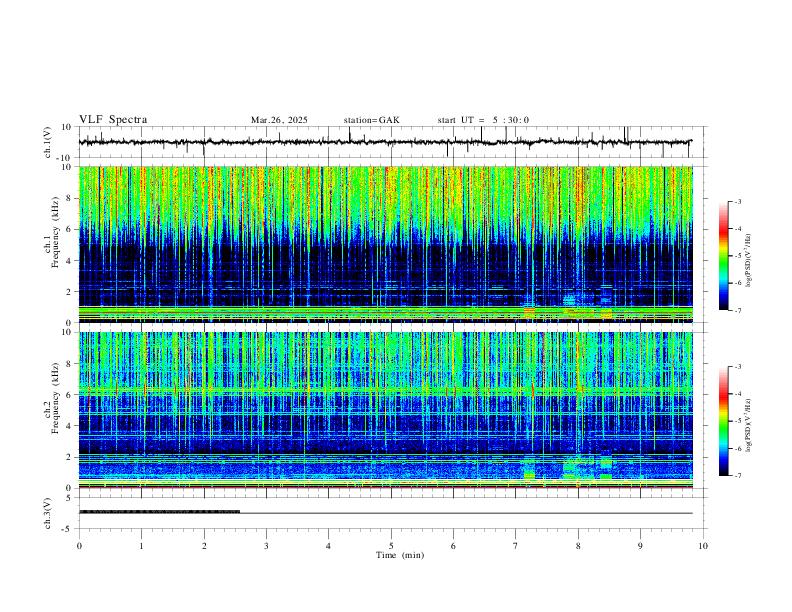Click the "-5" tick on the ch.3(V) axis
This screenshot has width=792, height=612.
[x=68, y=529]
